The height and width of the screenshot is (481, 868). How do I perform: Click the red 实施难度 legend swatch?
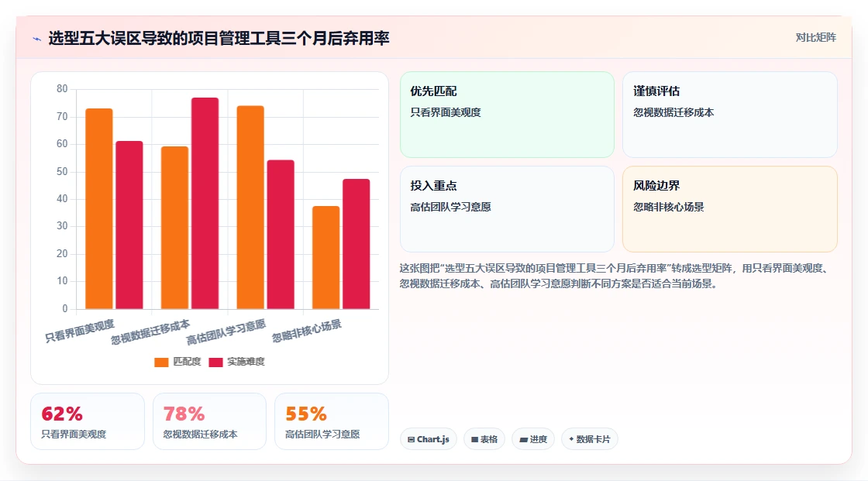tap(215, 362)
